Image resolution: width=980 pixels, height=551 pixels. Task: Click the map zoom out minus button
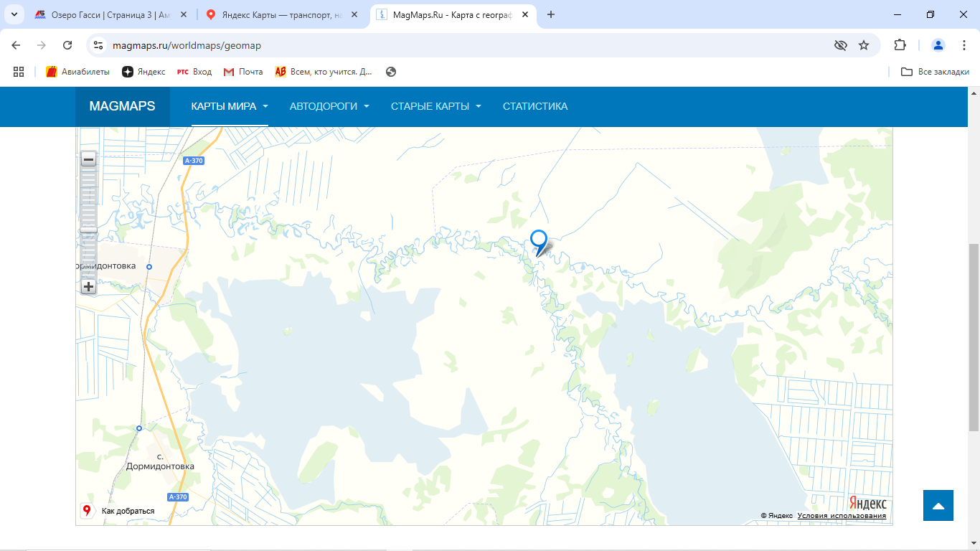point(88,159)
